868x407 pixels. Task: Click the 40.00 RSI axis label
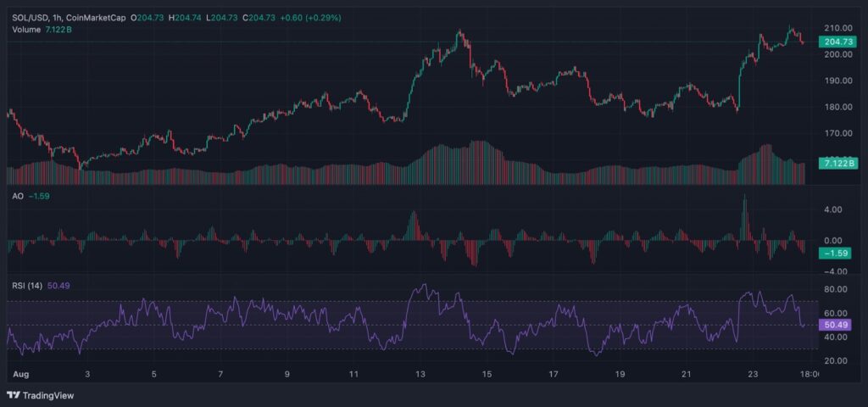pyautogui.click(x=835, y=337)
